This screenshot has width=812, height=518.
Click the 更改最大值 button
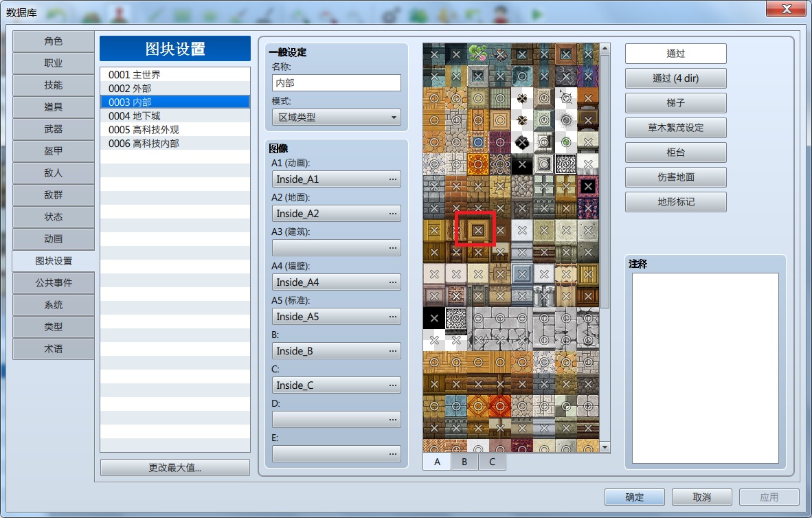pos(175,468)
